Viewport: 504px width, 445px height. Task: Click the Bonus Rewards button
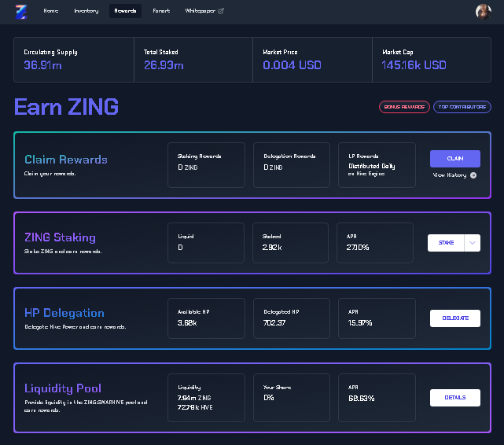point(404,107)
